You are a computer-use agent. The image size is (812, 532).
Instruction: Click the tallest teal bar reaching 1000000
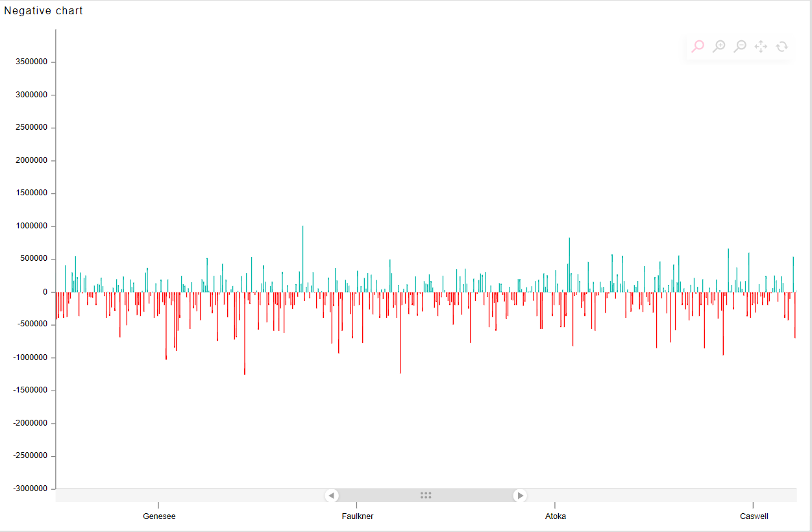coord(302,259)
